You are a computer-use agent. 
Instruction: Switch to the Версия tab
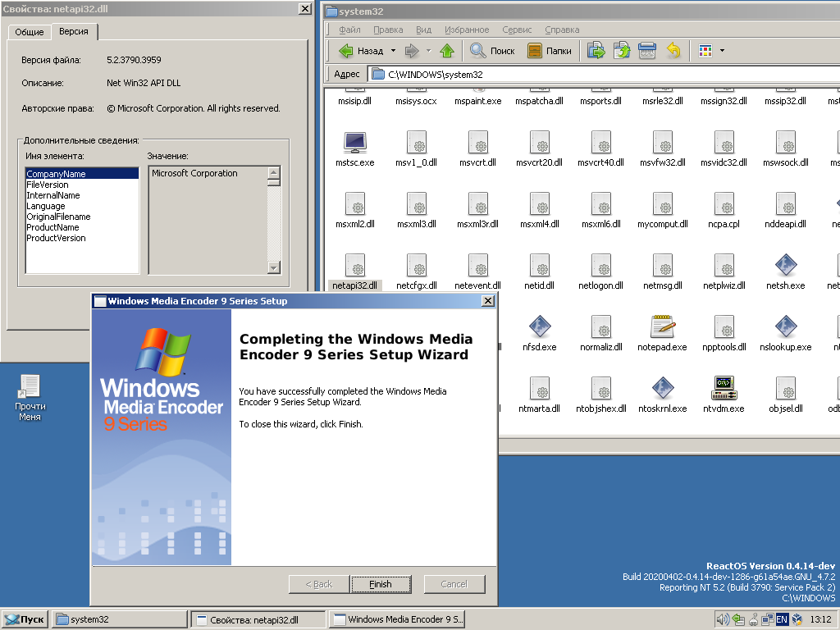point(74,32)
